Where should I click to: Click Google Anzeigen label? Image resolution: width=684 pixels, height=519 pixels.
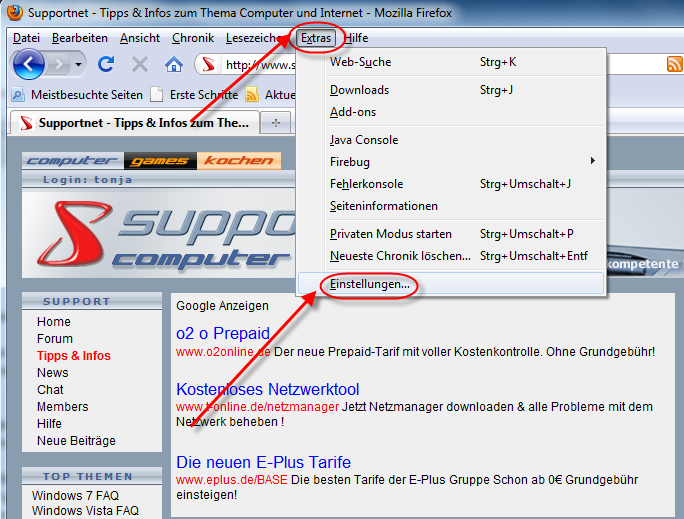(x=222, y=306)
